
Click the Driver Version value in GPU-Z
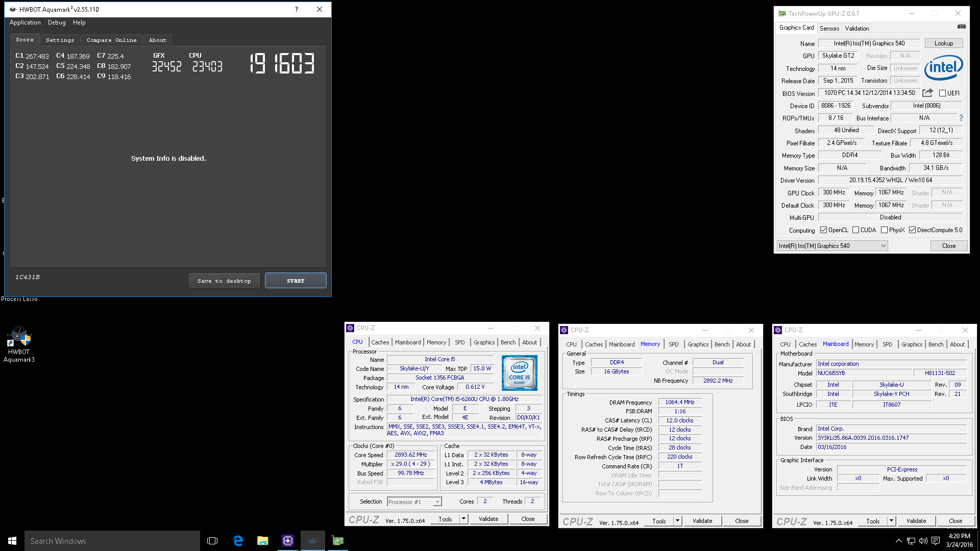[x=890, y=180]
